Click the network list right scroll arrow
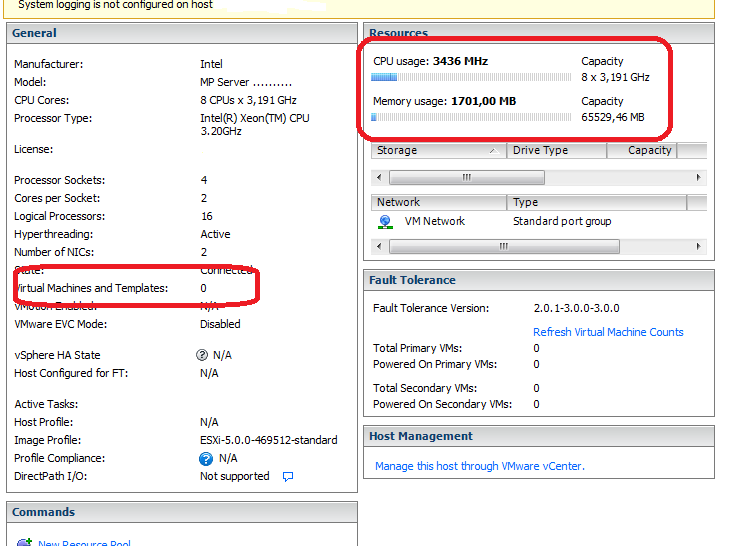 [698, 246]
